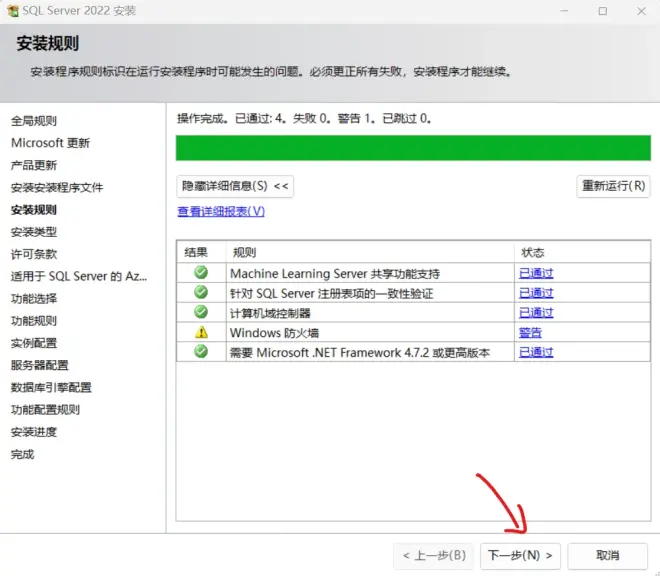Minimize the SQL Server 2022 setup window
The image size is (660, 576).
pyautogui.click(x=564, y=11)
